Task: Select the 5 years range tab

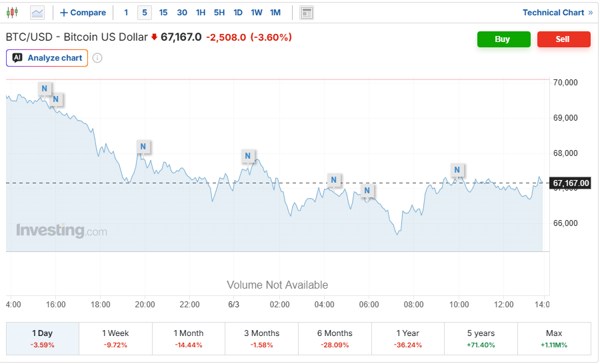Action: pyautogui.click(x=481, y=339)
